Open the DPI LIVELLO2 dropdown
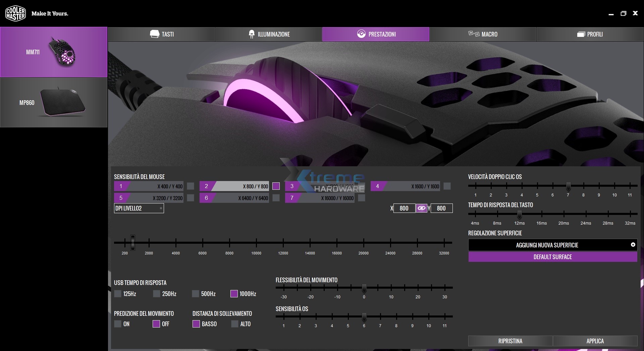This screenshot has width=644, height=351. pyautogui.click(x=139, y=208)
